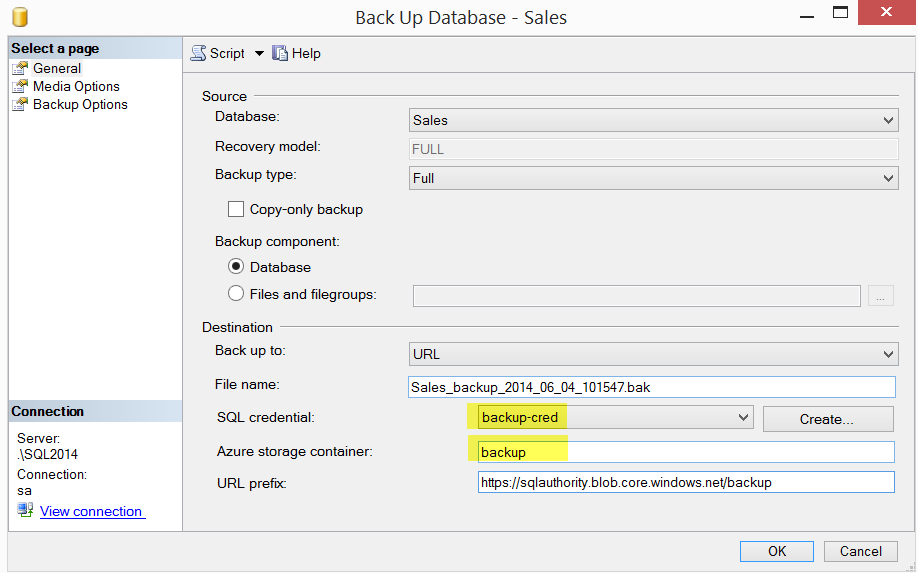
Task: Open the SQL credential dropdown
Action: click(x=615, y=418)
